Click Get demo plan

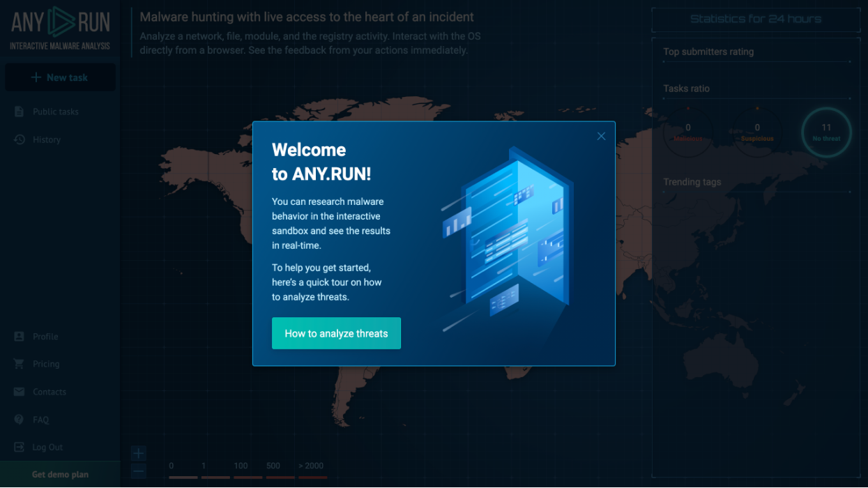pyautogui.click(x=60, y=475)
